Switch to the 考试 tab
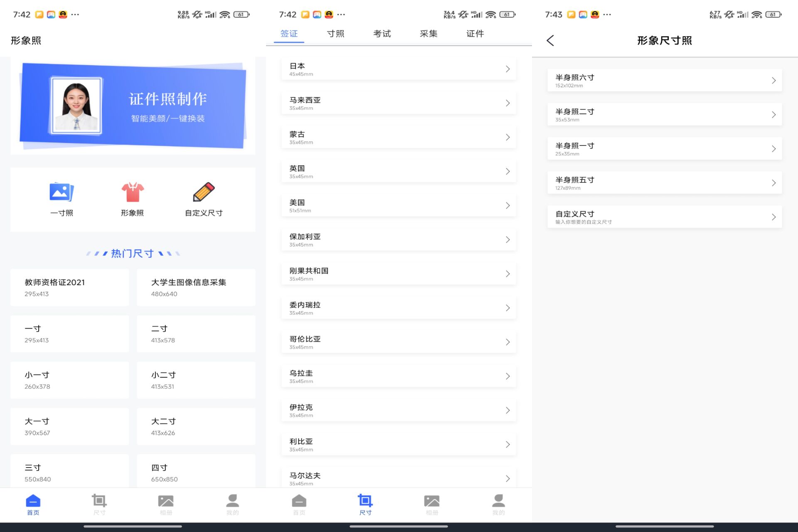This screenshot has width=798, height=532. pos(382,34)
